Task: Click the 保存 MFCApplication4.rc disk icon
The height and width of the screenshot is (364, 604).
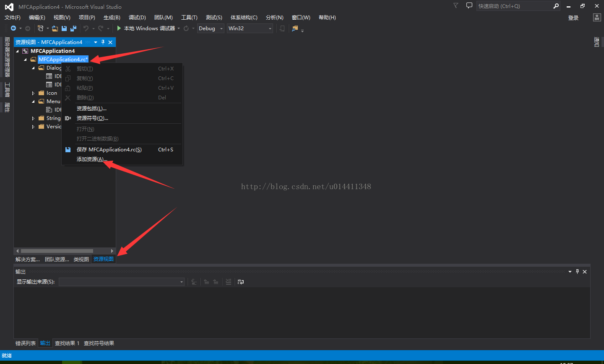Action: (x=68, y=149)
